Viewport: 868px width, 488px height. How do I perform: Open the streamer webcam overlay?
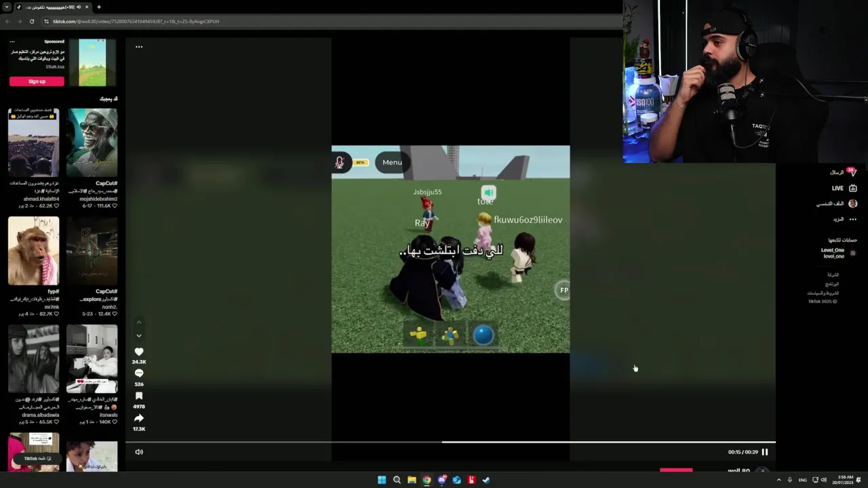click(745, 81)
